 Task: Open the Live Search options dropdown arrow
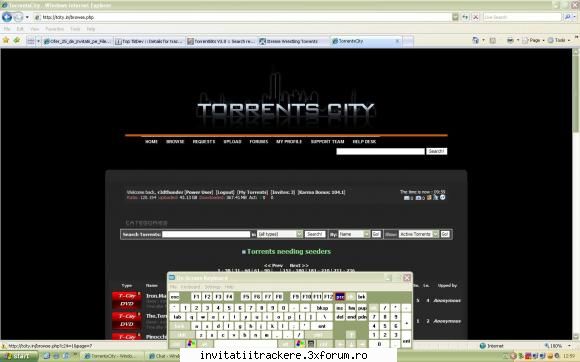pos(574,17)
